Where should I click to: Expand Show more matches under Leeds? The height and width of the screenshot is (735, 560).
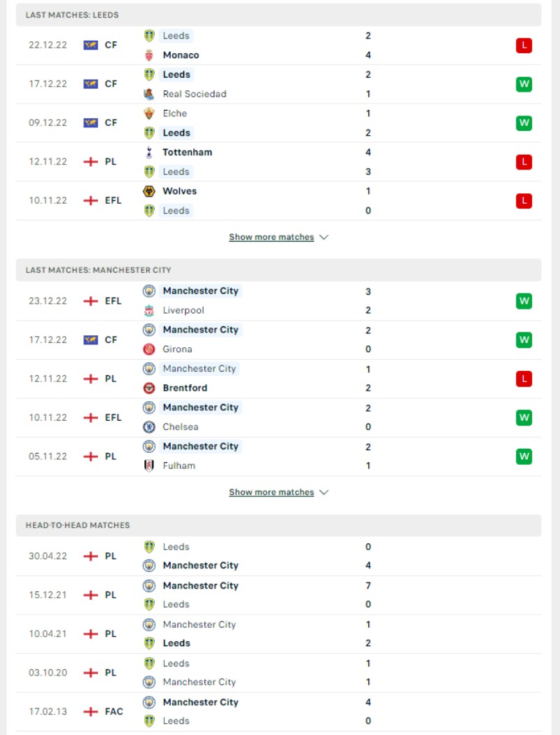point(272,237)
